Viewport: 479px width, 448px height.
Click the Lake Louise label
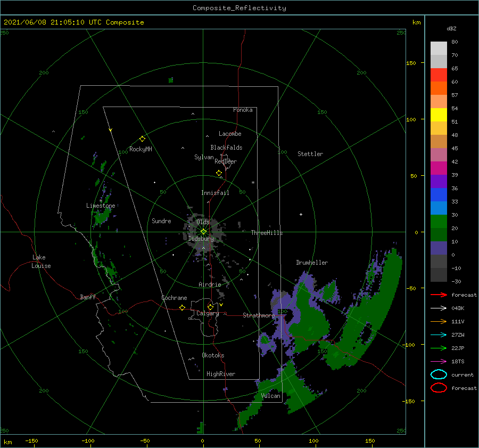pos(41,262)
